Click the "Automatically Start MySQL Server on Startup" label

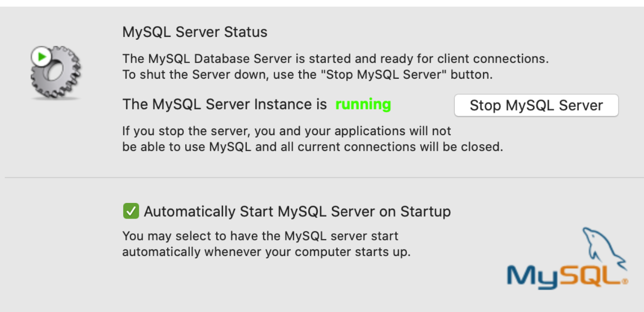coord(297,211)
